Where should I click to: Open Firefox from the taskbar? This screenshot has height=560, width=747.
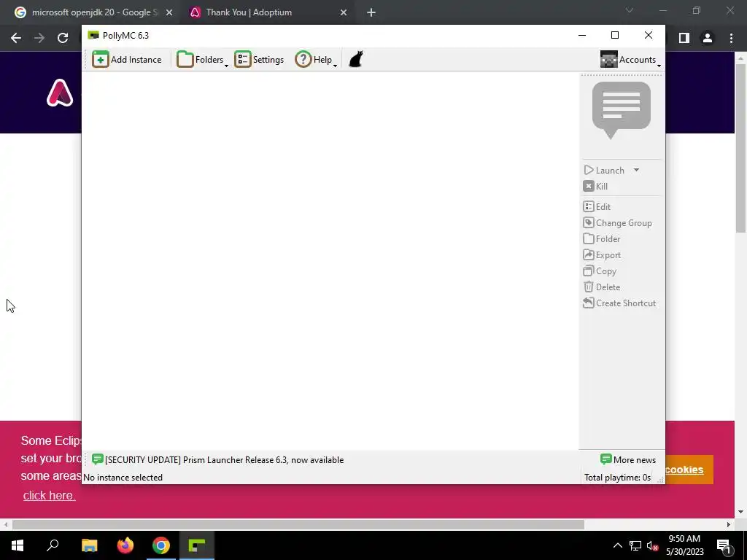coord(125,545)
